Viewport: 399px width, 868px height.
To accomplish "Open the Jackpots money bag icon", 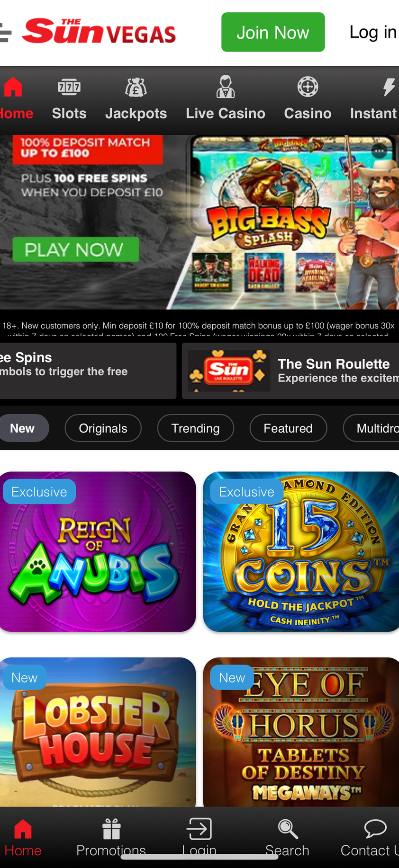I will 136,87.
